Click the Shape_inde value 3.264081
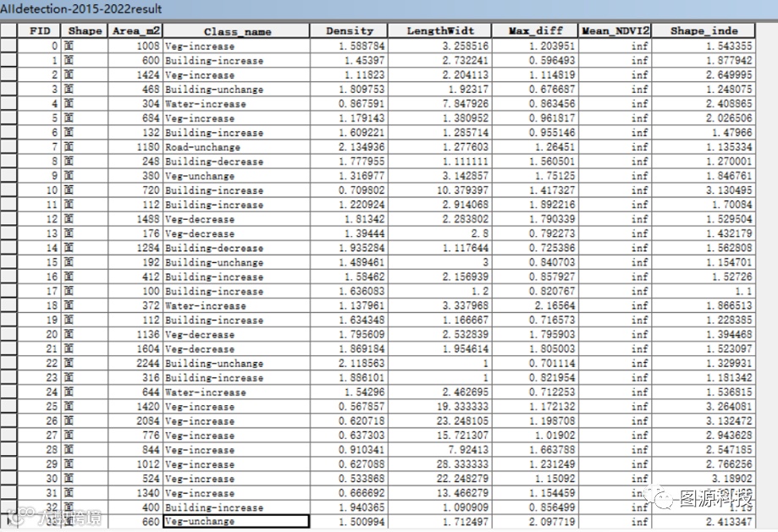The width and height of the screenshot is (778, 532). tap(704, 407)
